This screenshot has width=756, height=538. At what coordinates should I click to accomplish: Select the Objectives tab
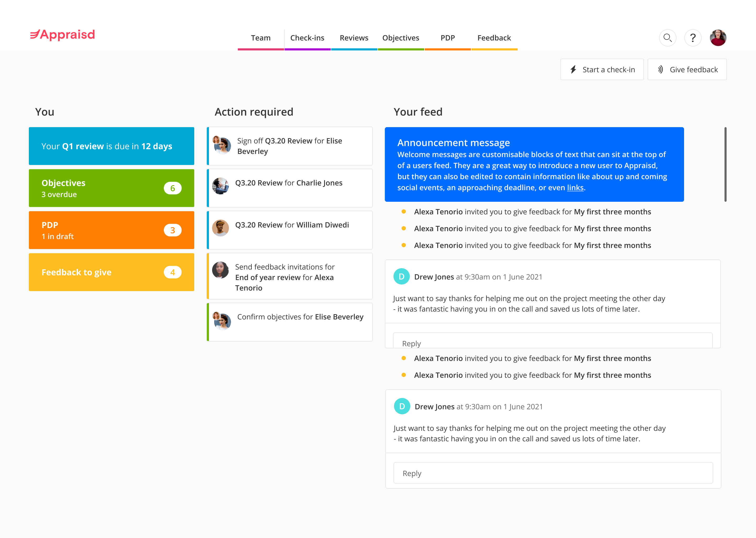click(x=400, y=37)
